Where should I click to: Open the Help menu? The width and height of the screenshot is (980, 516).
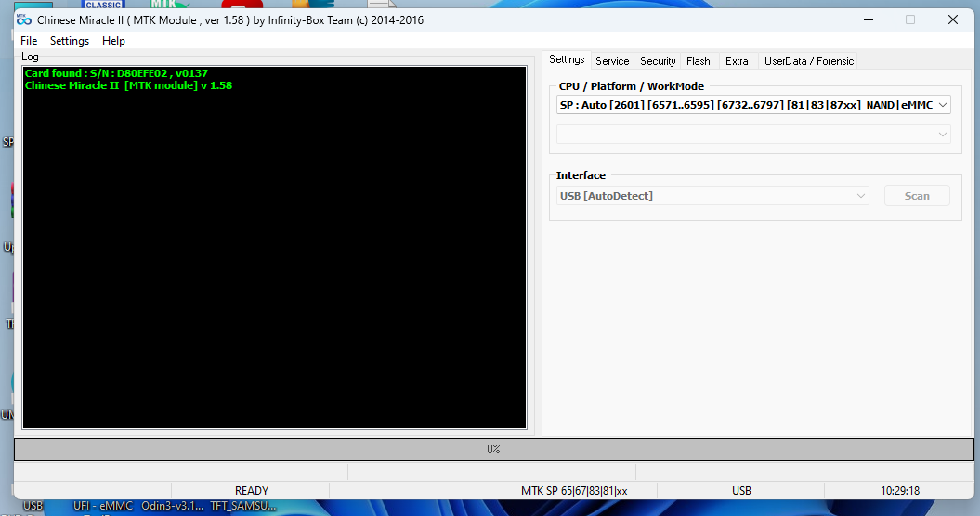tap(113, 41)
